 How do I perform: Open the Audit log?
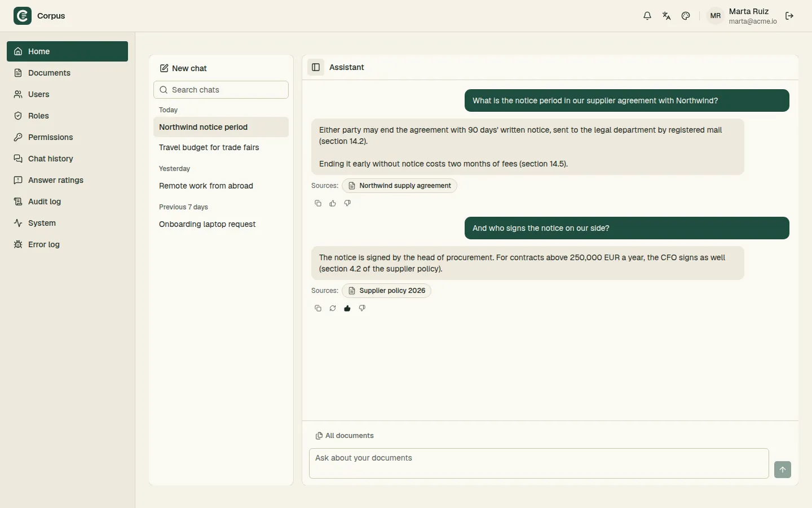67,202
